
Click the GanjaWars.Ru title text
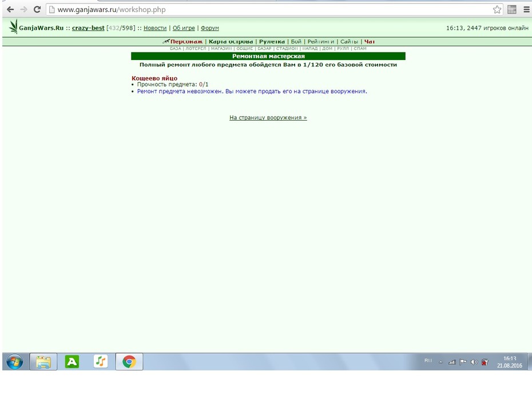tap(41, 28)
